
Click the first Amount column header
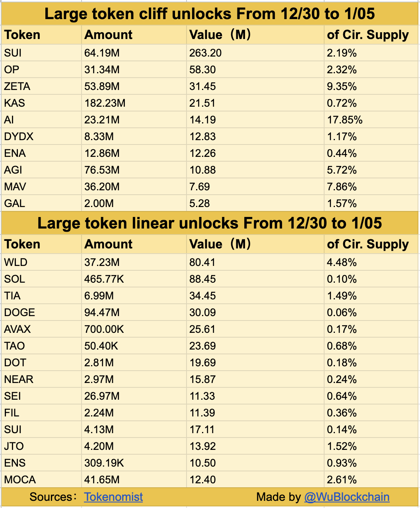(108, 35)
